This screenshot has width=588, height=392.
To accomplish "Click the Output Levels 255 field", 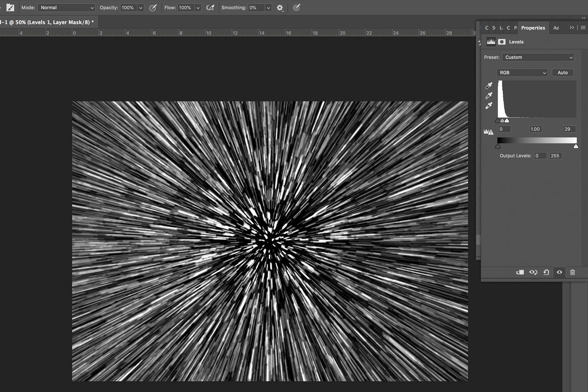I will (556, 156).
